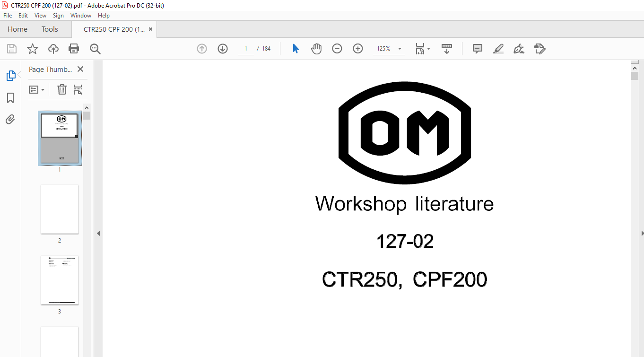Image resolution: width=644 pixels, height=357 pixels.
Task: Open the File menu
Action: pyautogui.click(x=8, y=16)
